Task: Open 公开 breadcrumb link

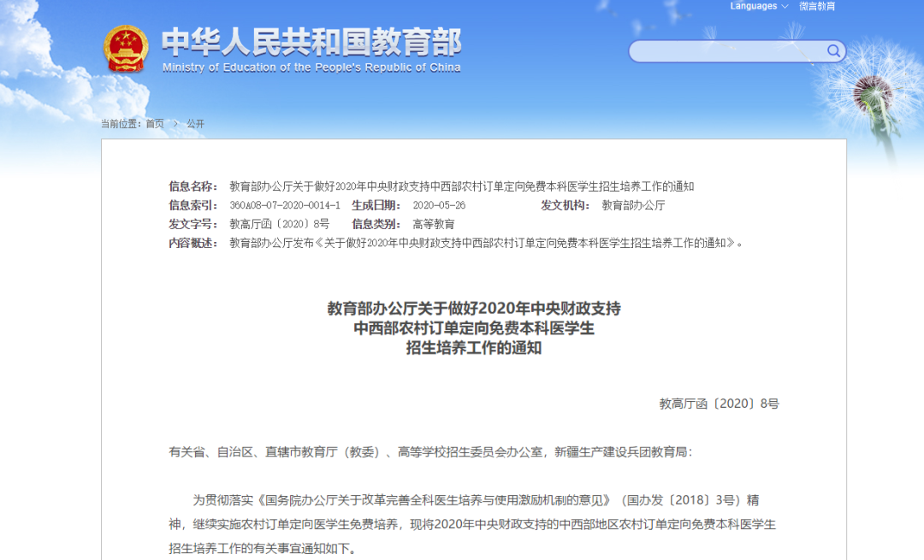Action: pyautogui.click(x=196, y=124)
